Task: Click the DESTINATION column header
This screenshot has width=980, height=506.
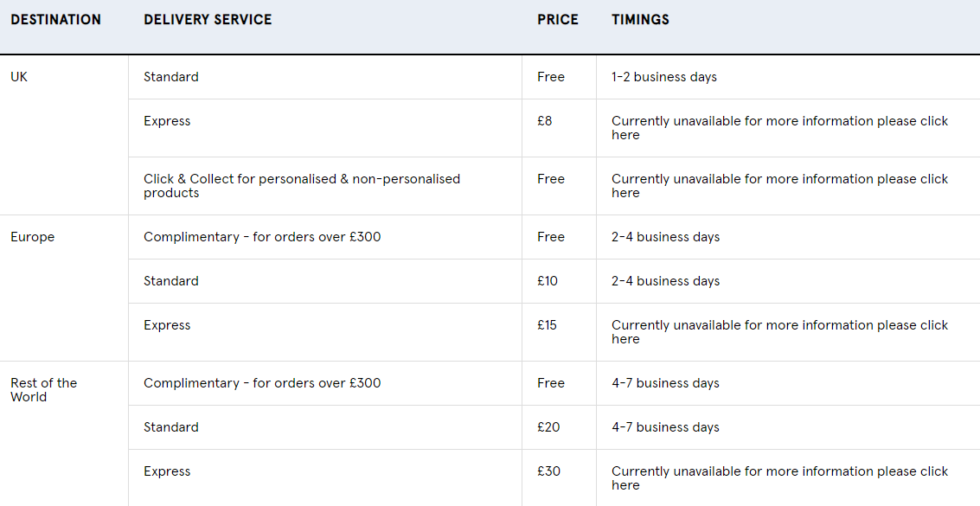Action: pyautogui.click(x=55, y=19)
